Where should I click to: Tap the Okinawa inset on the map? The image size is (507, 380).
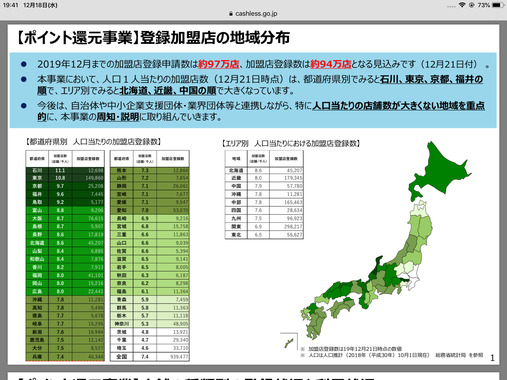[x=289, y=342]
